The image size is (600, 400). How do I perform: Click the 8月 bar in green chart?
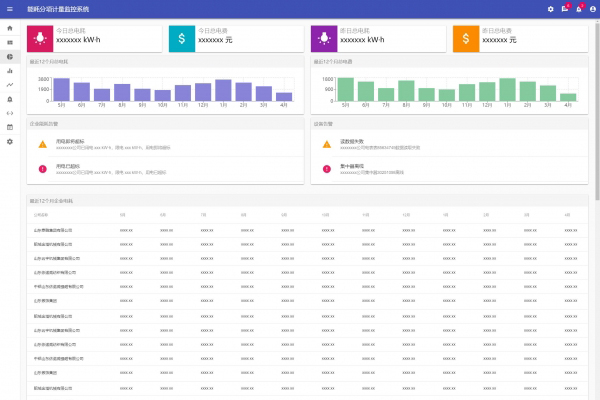406,91
